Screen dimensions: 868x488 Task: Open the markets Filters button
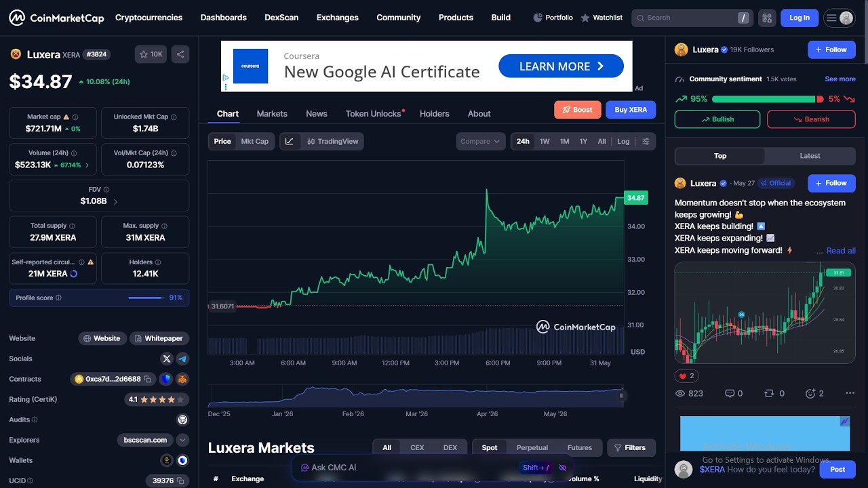pos(631,447)
